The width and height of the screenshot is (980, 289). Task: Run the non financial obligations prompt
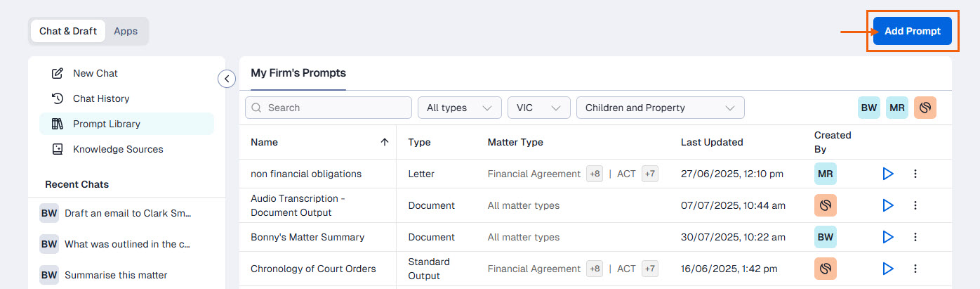click(888, 174)
